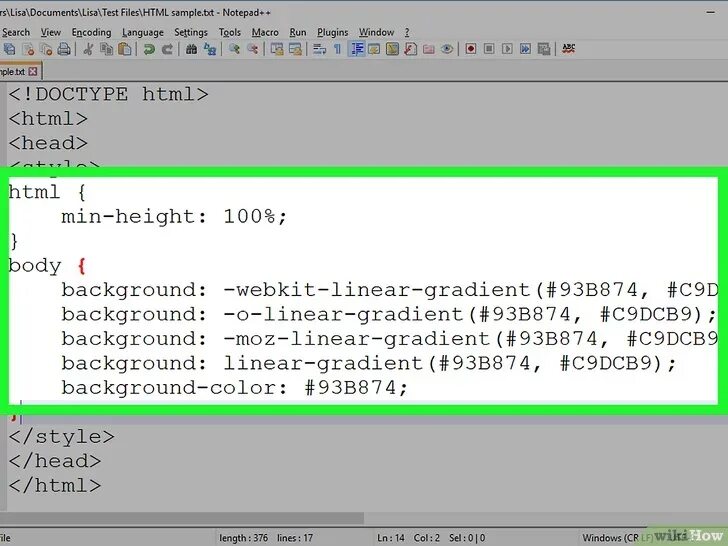This screenshot has height=546, width=728.
Task: Open the Encoding menu
Action: tap(91, 32)
